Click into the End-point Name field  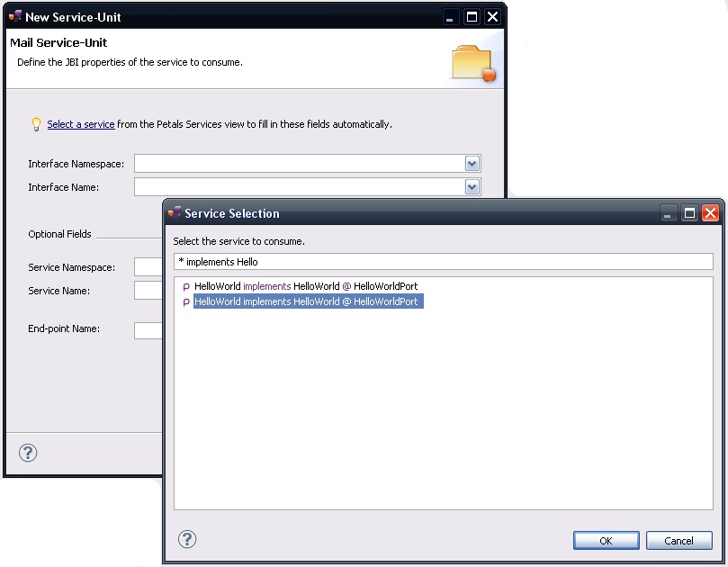[x=148, y=329]
